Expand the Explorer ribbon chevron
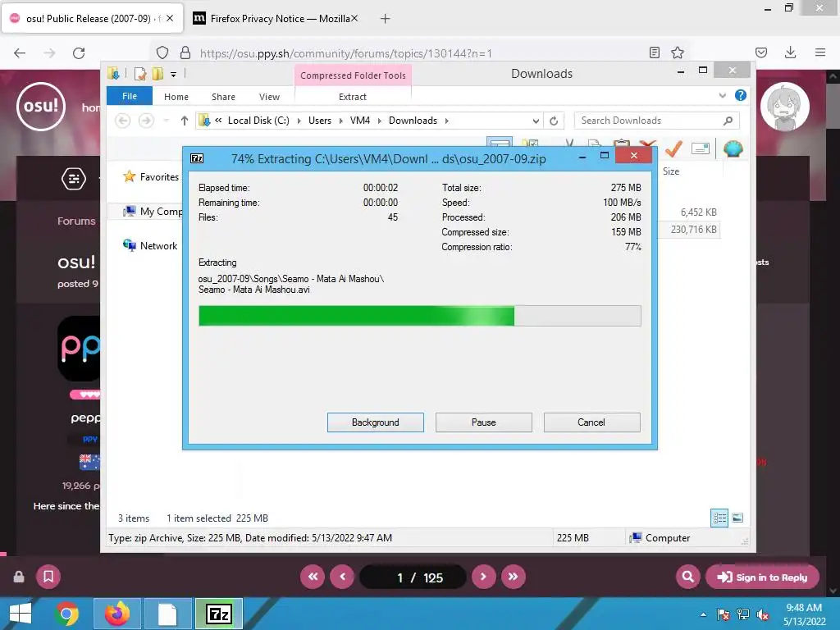The width and height of the screenshot is (840, 630). click(722, 95)
